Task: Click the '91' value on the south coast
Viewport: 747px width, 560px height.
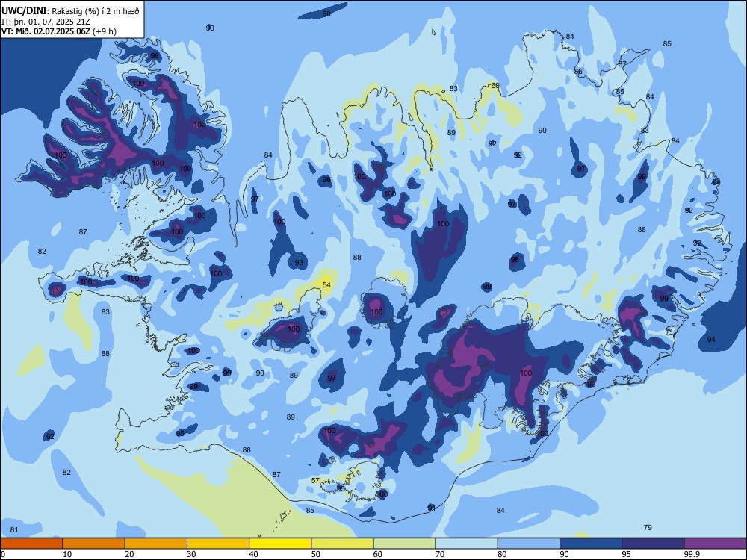Action: [x=432, y=508]
